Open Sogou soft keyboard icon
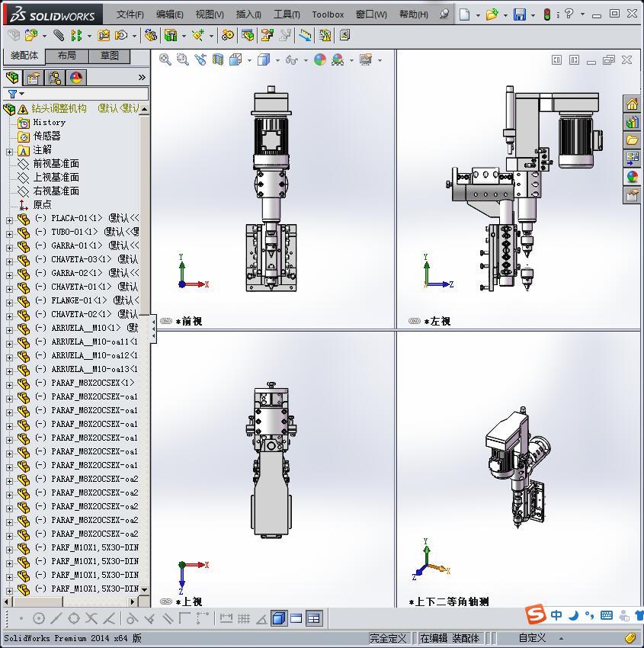Viewport: 644px width, 648px height. coord(607,615)
